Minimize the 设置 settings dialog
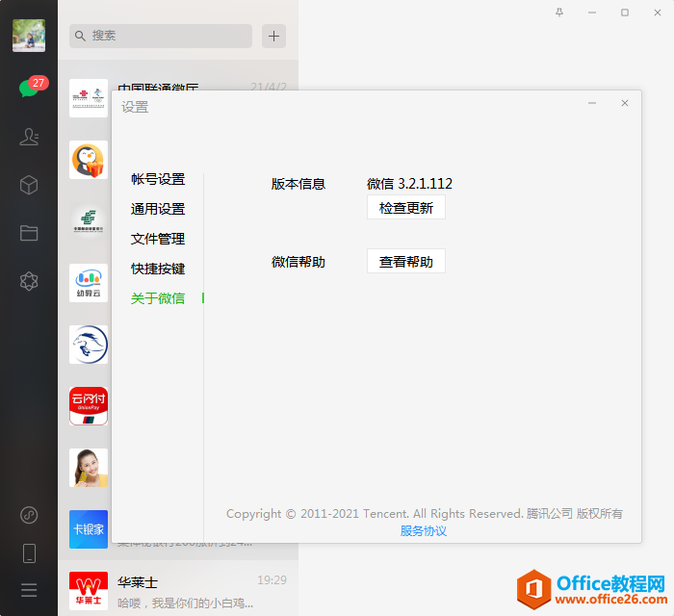The height and width of the screenshot is (616, 674). click(592, 103)
